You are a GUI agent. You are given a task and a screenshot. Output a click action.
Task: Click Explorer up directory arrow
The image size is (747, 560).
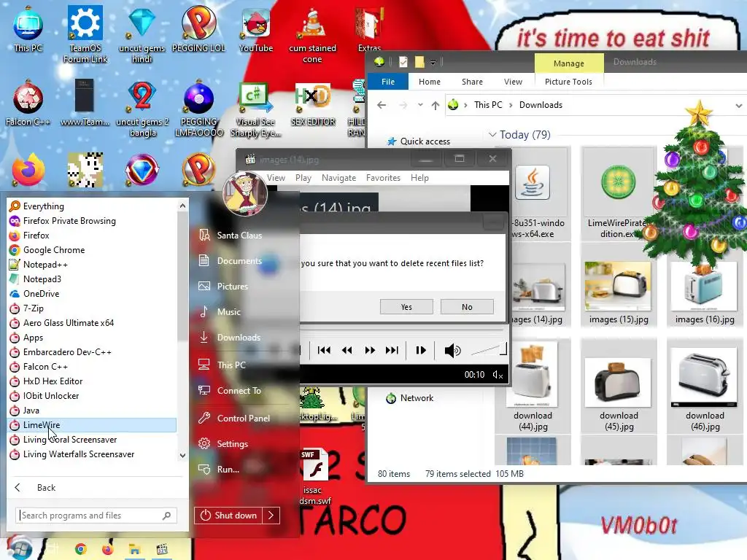[435, 105]
